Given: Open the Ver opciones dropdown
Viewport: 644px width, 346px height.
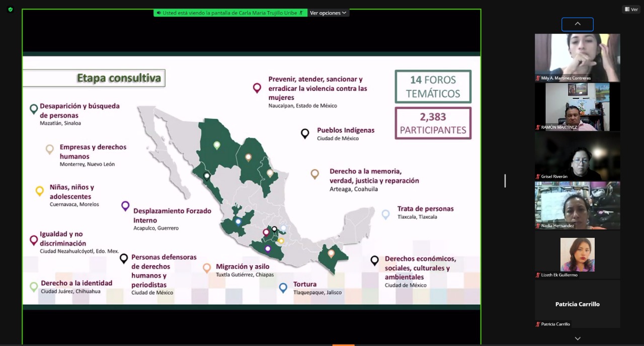Looking at the screenshot, I should pyautogui.click(x=328, y=13).
